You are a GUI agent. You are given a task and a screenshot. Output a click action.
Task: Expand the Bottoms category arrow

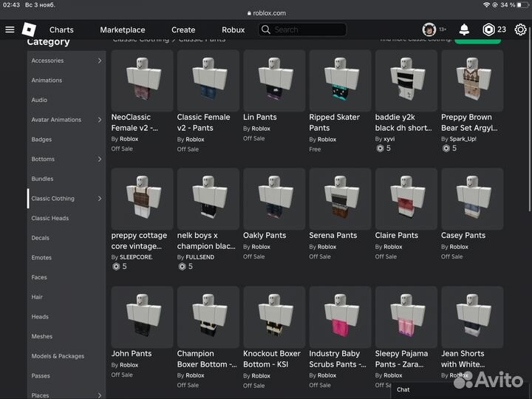[x=100, y=159]
